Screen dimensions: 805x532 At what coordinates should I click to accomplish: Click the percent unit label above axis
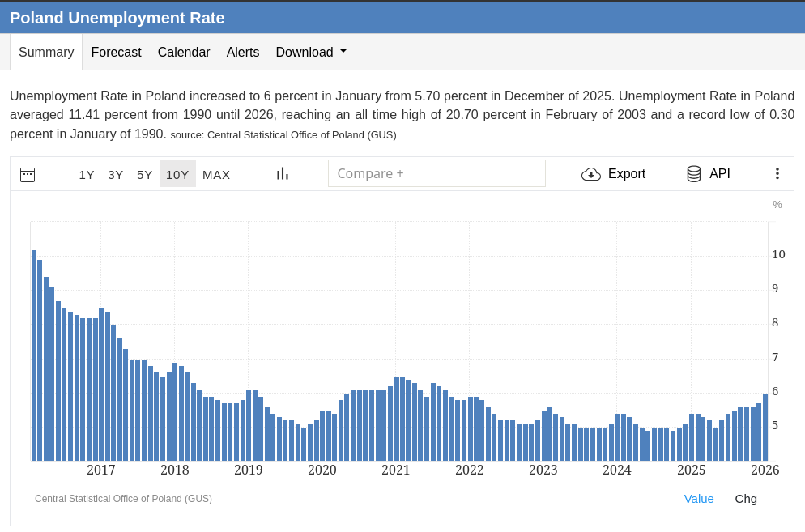(x=777, y=205)
